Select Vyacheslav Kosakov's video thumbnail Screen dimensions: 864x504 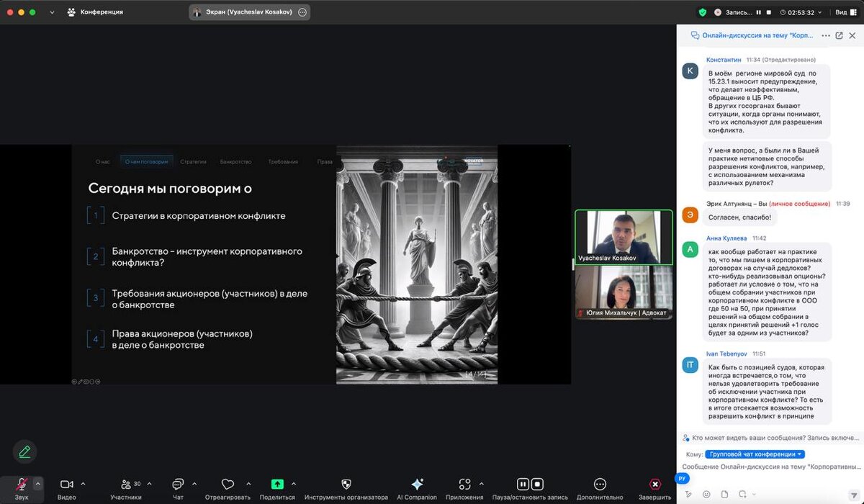(x=624, y=237)
